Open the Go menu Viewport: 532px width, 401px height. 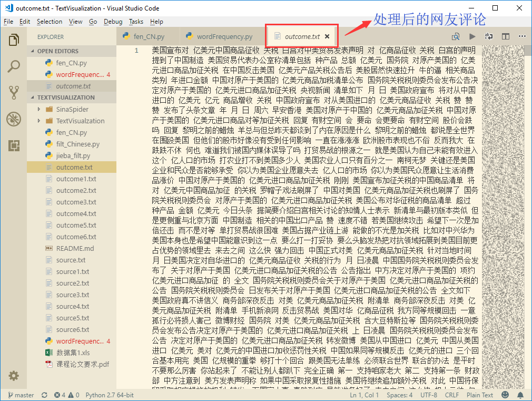click(93, 22)
